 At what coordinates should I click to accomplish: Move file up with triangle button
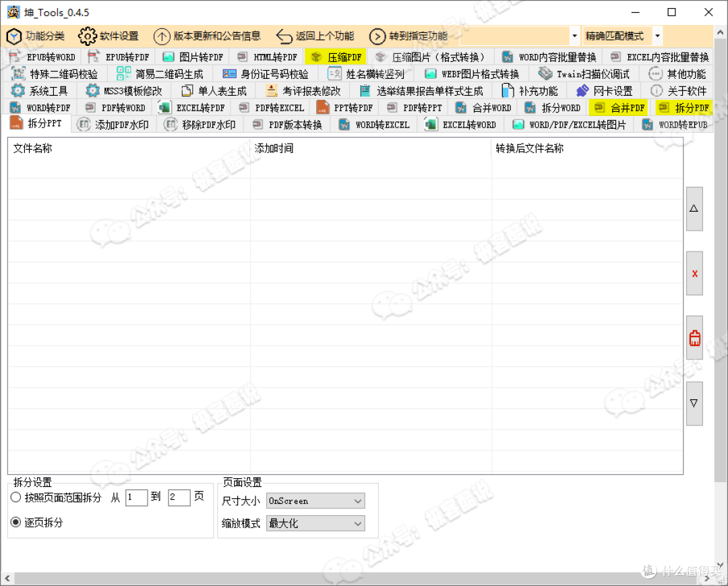click(x=694, y=209)
